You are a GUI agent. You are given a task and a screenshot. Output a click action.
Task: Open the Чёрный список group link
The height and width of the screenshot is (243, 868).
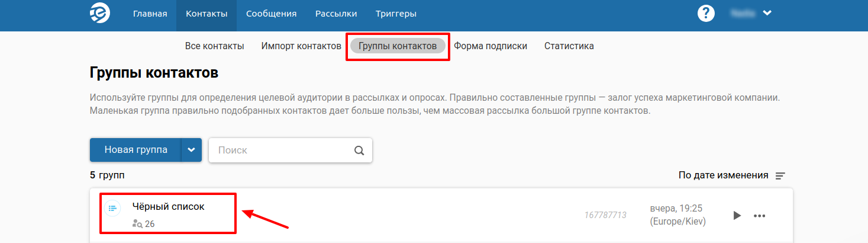tap(168, 207)
